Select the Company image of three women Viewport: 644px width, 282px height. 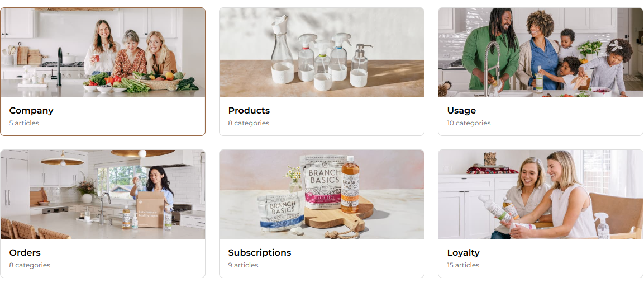[103, 53]
